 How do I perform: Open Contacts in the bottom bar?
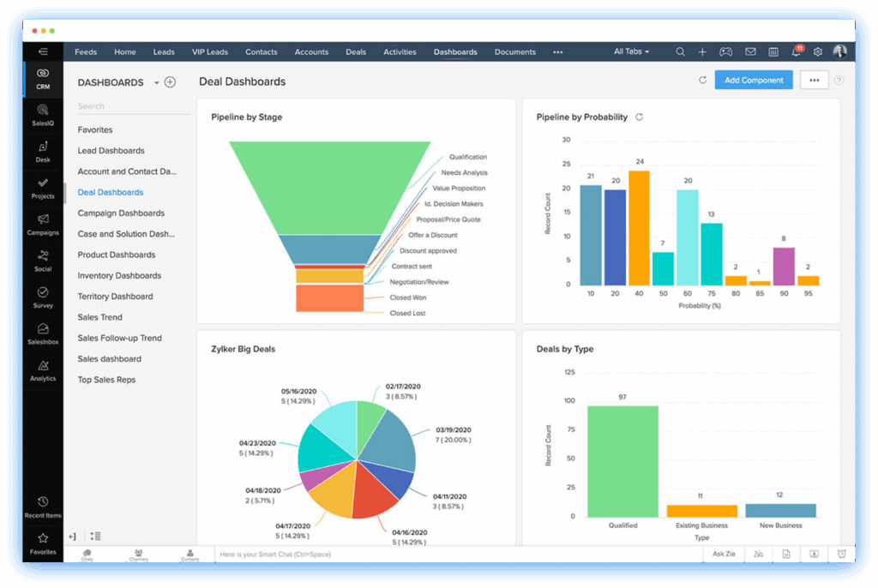coord(189,555)
